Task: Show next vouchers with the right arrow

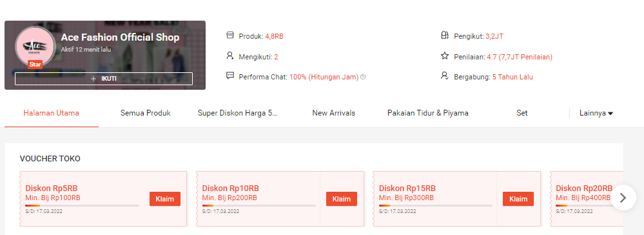Action: [x=623, y=198]
